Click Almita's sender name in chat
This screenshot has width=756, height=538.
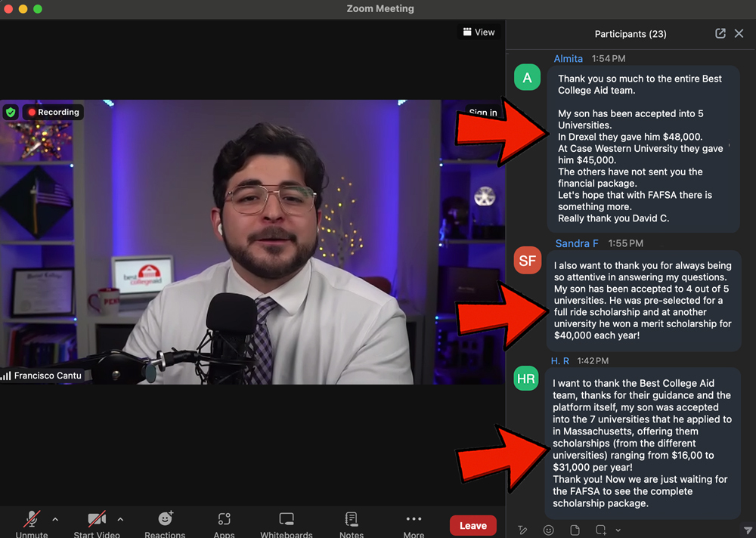click(569, 58)
